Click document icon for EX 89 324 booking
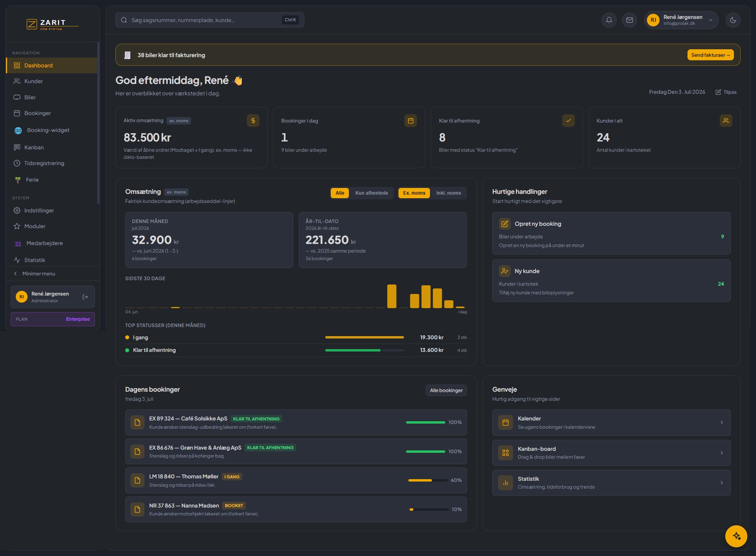Screen dimensions: 756x556 [137, 422]
